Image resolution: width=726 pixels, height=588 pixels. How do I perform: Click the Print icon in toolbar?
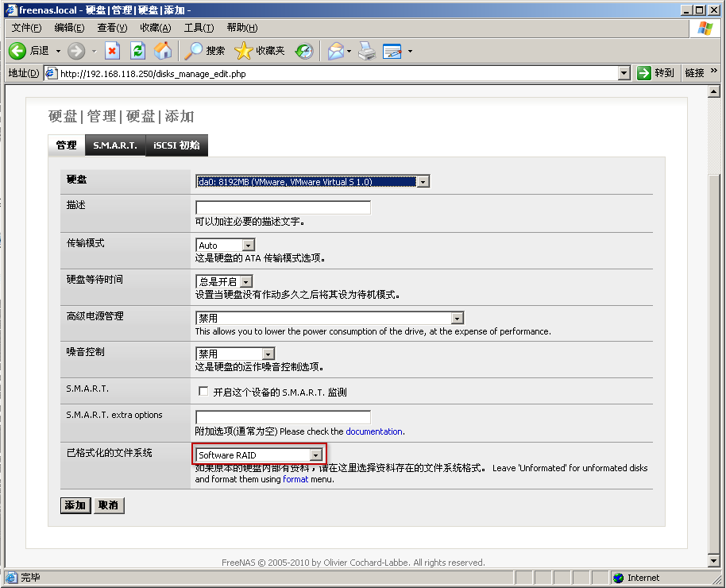367,51
